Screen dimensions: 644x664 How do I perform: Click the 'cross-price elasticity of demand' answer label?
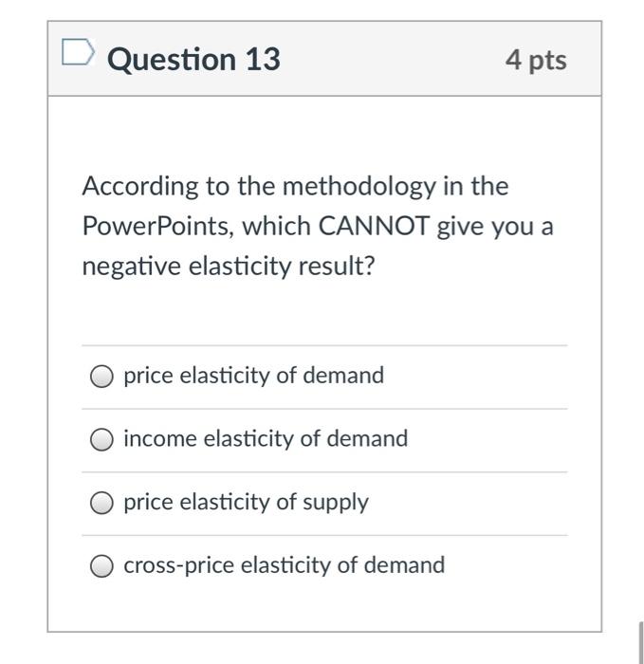click(285, 565)
